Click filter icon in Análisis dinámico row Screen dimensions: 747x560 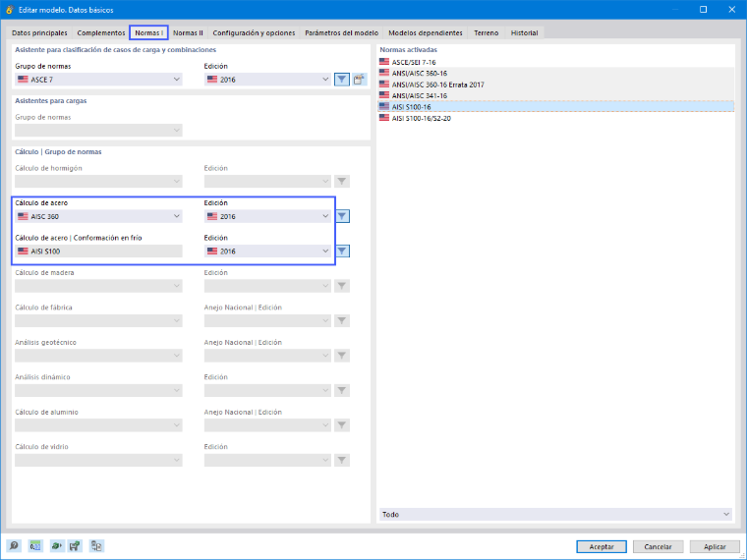[342, 390]
